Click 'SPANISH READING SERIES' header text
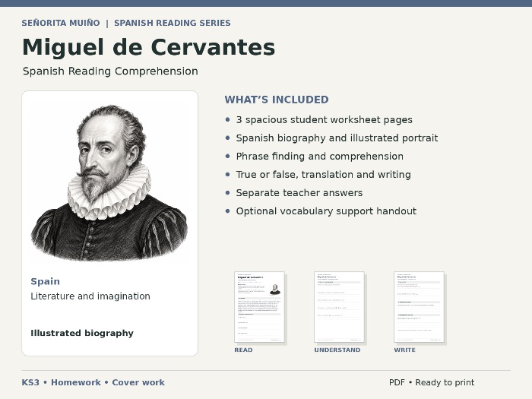Viewport: 532px width, 399px height. 173,23
